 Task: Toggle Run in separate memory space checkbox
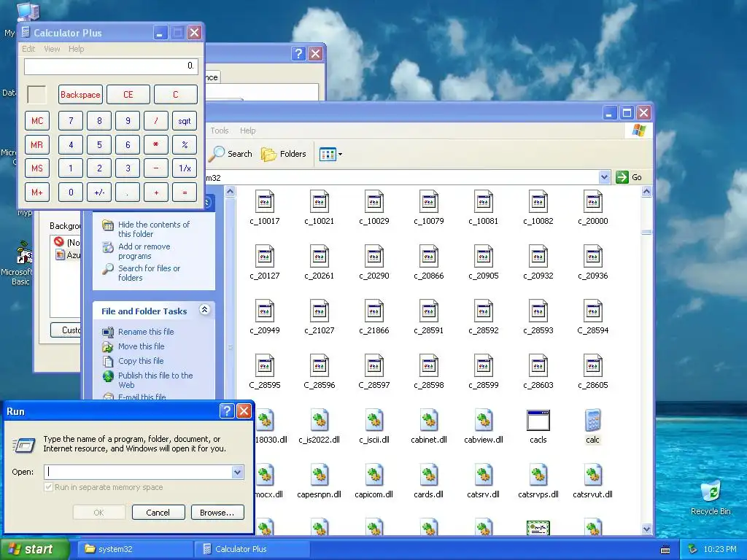point(48,487)
